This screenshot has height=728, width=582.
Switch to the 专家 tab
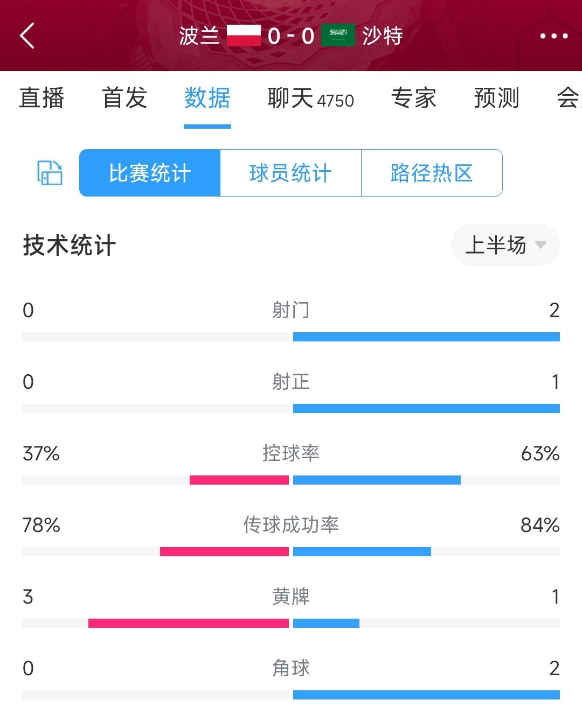point(414,98)
